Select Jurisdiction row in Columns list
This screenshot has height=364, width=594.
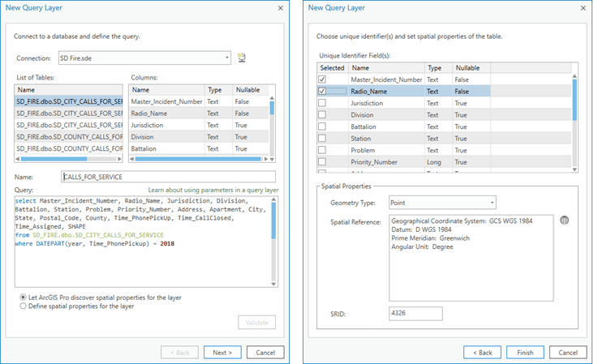tap(199, 125)
